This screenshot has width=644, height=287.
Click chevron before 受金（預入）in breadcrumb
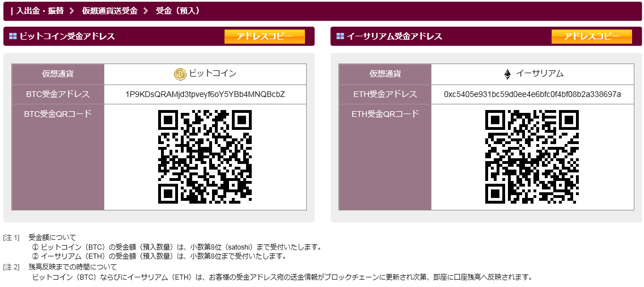pos(146,11)
